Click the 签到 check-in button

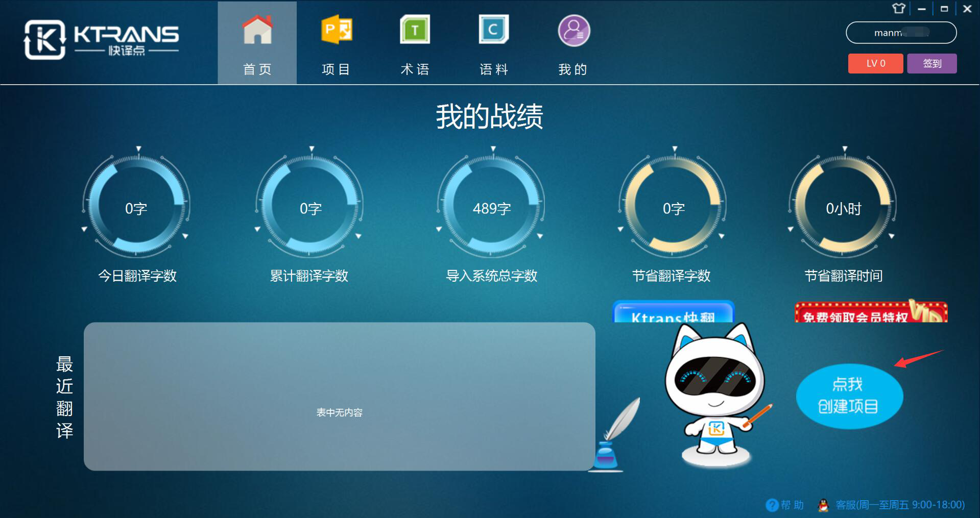click(x=932, y=63)
